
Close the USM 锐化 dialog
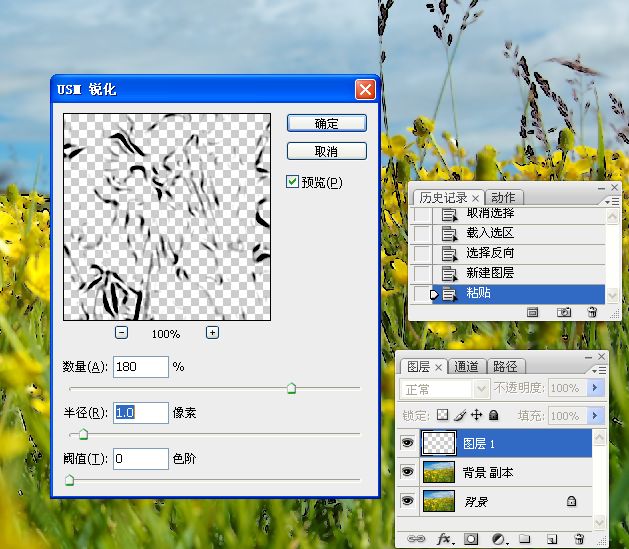[365, 89]
